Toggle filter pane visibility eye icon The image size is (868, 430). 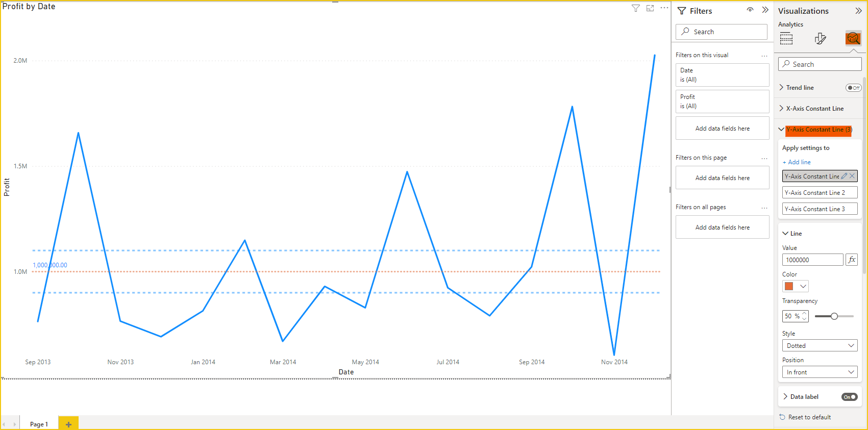click(x=750, y=10)
